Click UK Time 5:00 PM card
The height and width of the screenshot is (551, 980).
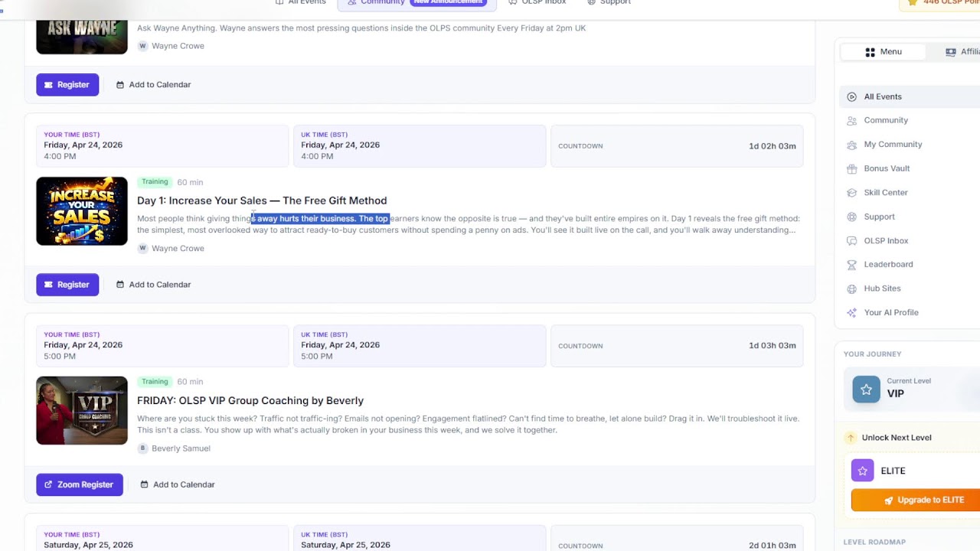point(420,345)
